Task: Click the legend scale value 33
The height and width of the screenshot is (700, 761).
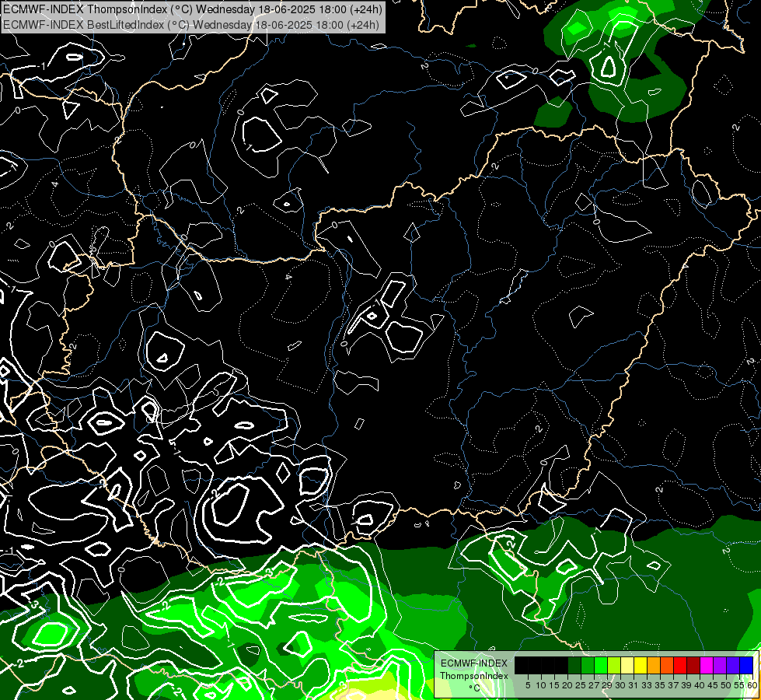Action: coord(647,685)
